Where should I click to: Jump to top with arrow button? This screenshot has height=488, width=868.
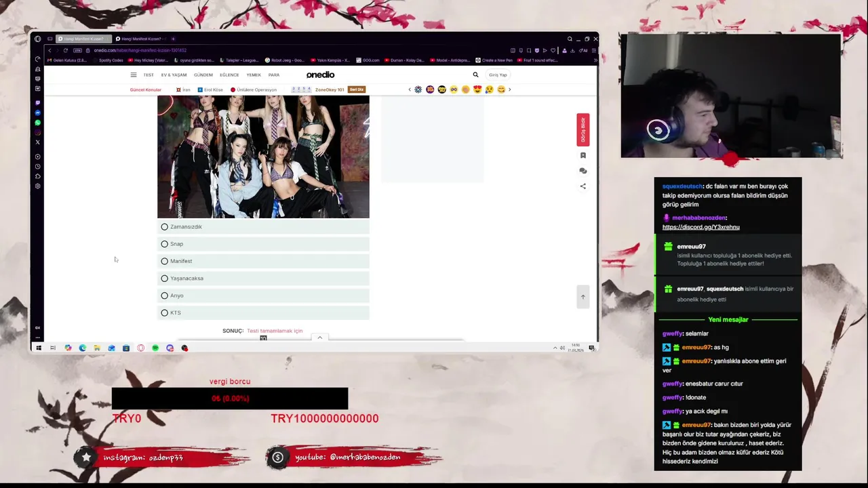point(583,297)
